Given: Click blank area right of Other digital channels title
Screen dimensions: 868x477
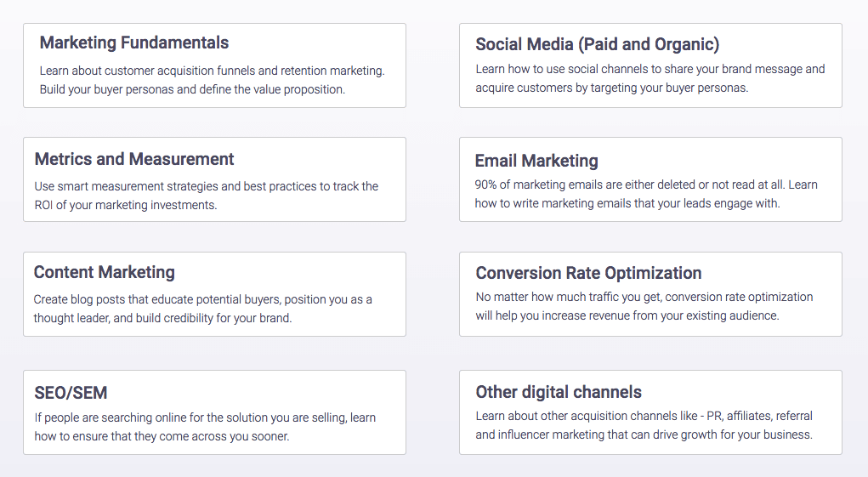Looking at the screenshot, I should [740, 392].
